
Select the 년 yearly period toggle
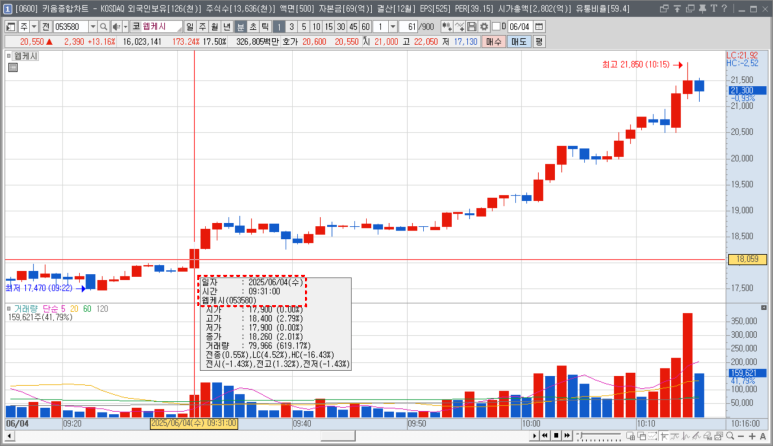[227, 27]
